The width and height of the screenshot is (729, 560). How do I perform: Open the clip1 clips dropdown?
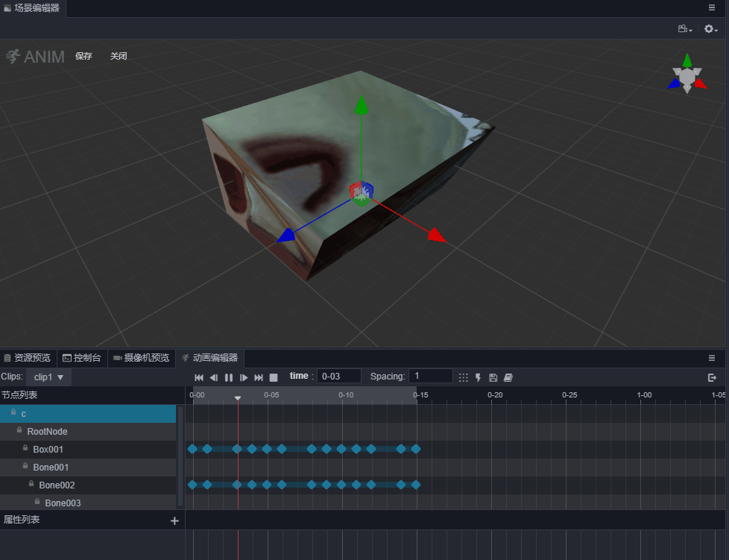49,377
